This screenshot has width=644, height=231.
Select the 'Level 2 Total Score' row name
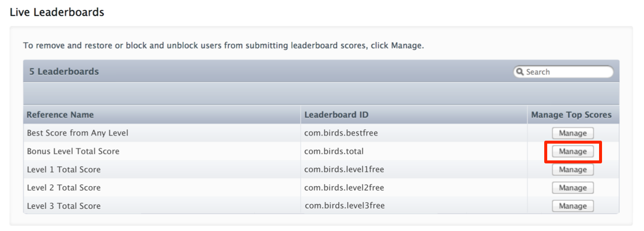(64, 188)
